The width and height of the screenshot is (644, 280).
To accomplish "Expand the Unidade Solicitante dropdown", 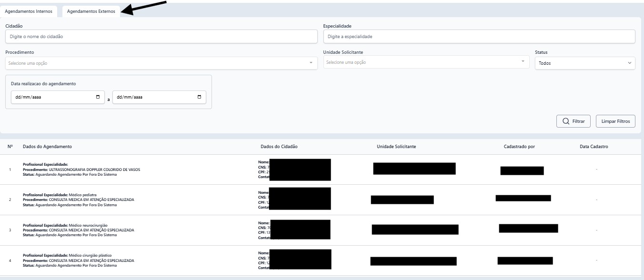I will (426, 62).
